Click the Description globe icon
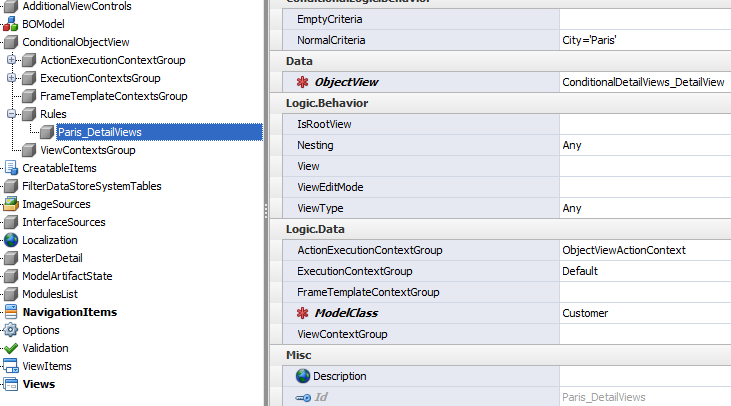The width and height of the screenshot is (731, 406). tap(304, 376)
